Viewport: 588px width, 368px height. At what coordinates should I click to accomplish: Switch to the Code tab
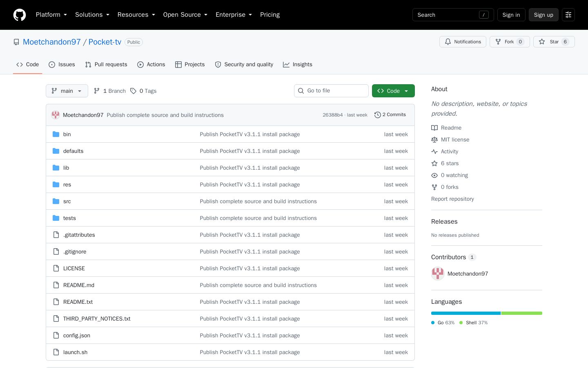(28, 65)
